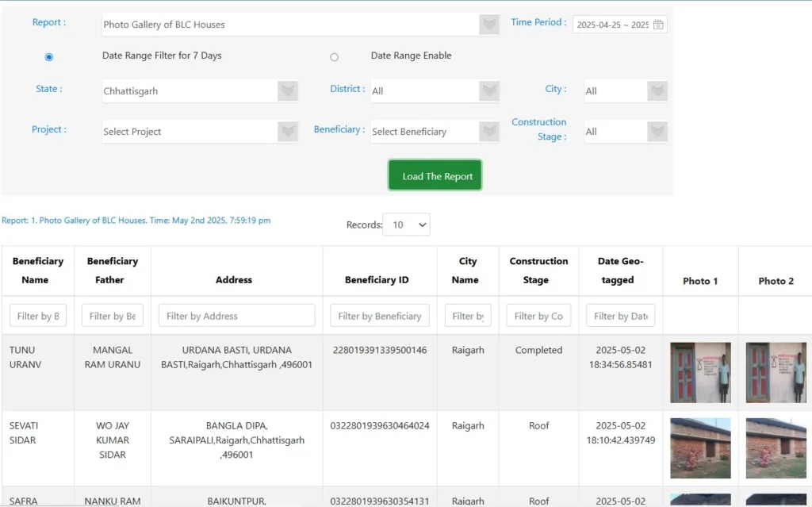Open the Select Beneficiary dropdown
This screenshot has height=507, width=812.
coord(489,132)
